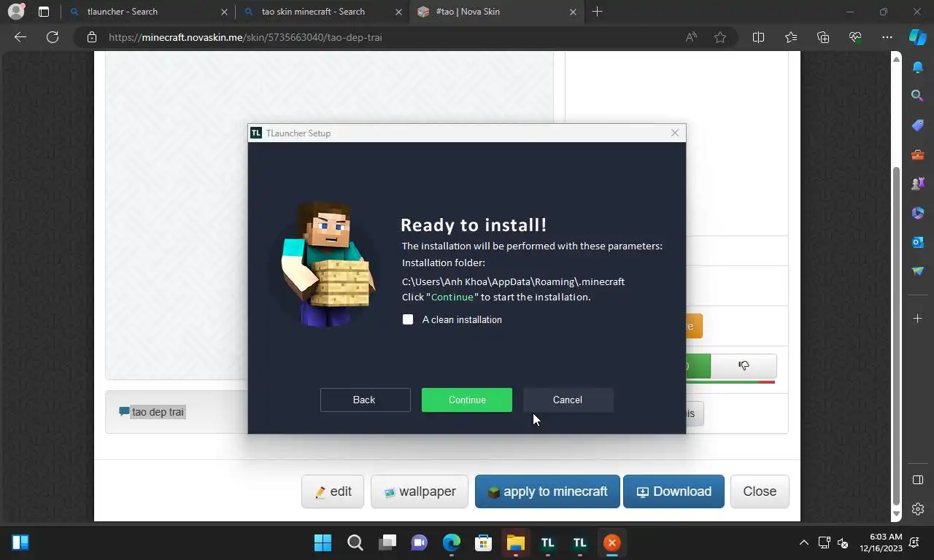Click the thumbs-down dislike icon
Viewport: 934px width, 560px height.
744,365
